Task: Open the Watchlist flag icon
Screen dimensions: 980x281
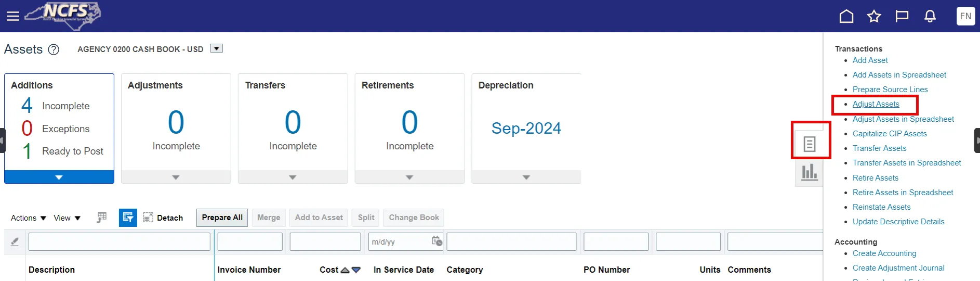Action: 902,17
